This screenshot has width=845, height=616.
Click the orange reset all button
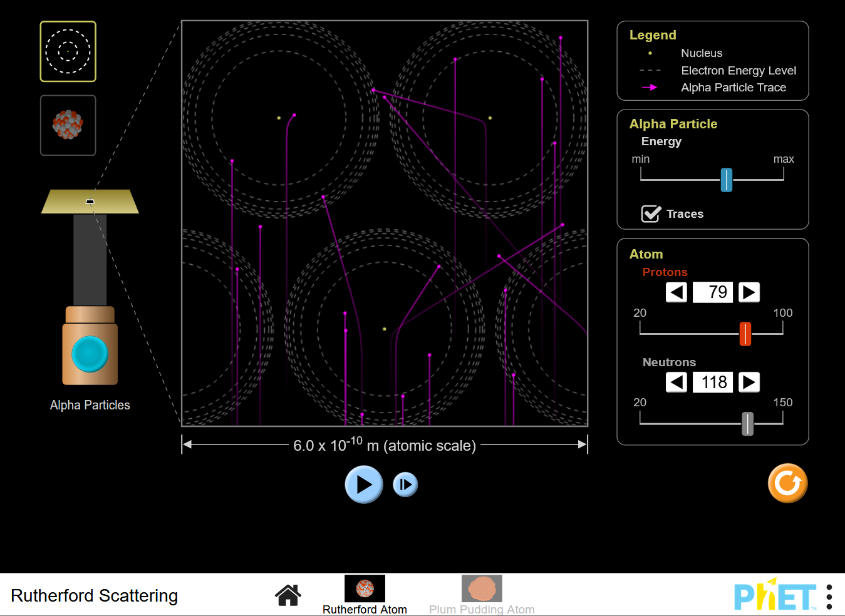point(787,483)
